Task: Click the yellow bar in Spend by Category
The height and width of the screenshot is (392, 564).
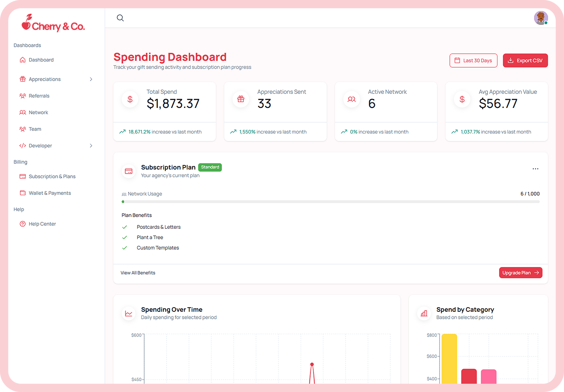Action: (449, 359)
